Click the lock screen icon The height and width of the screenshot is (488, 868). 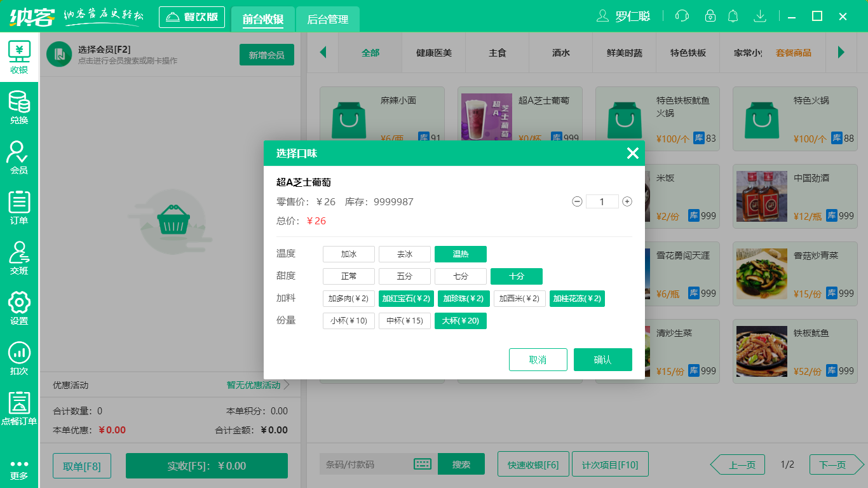[710, 16]
